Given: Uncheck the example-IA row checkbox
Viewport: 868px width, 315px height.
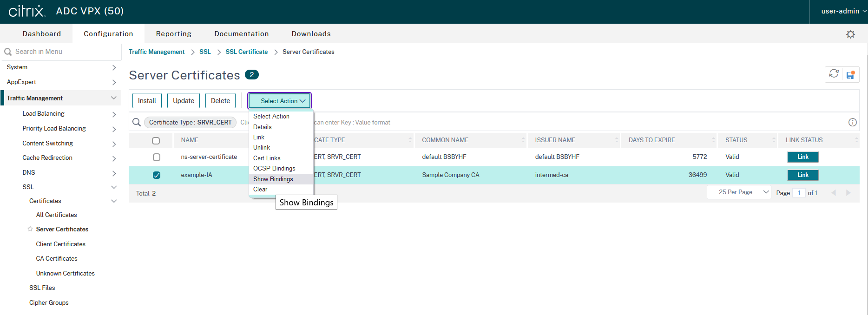Looking at the screenshot, I should pos(157,175).
